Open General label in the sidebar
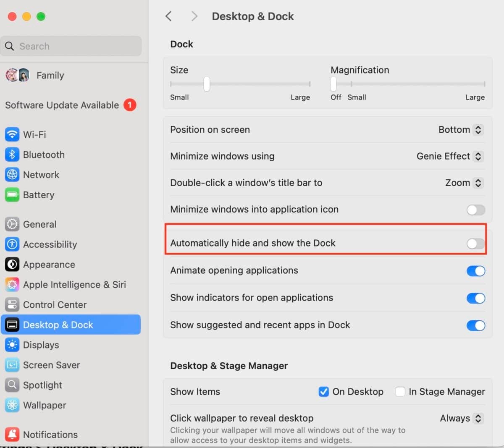The image size is (504, 448). [x=39, y=224]
